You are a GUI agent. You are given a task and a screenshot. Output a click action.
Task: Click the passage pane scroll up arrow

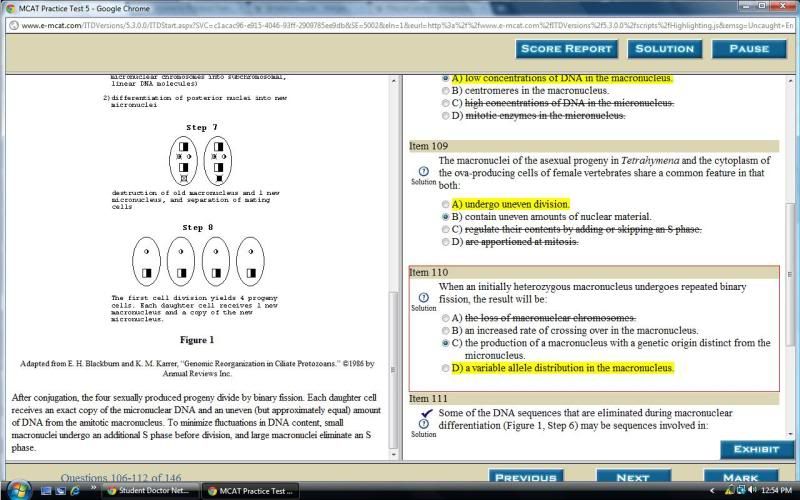393,81
